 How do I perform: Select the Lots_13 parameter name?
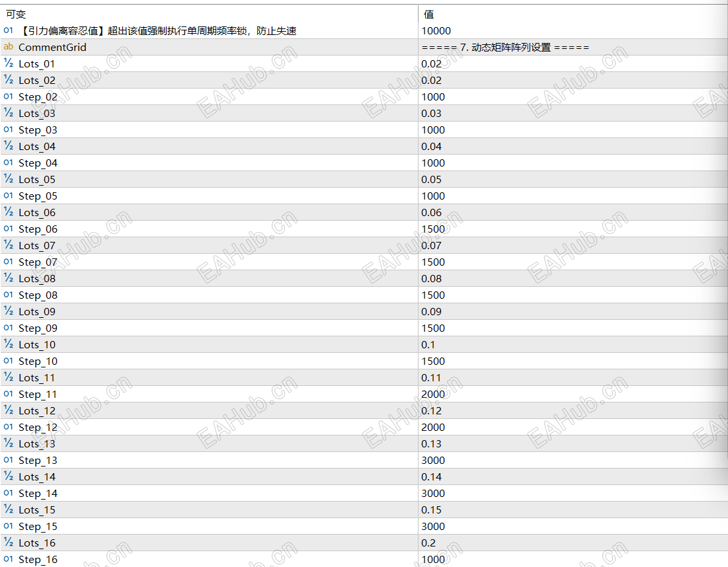pos(37,443)
